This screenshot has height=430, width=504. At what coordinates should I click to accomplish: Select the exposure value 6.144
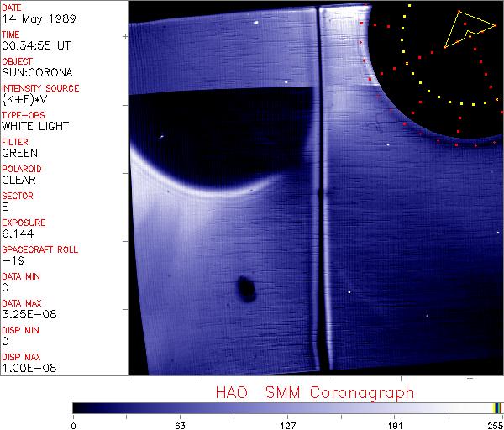coord(18,234)
